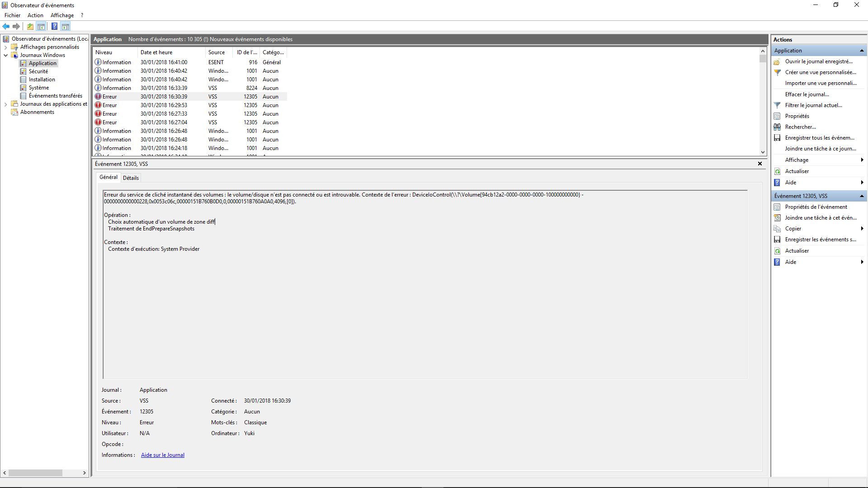Click the Enregistrer tous les événements save icon
The width and height of the screenshot is (868, 488).
click(x=777, y=138)
